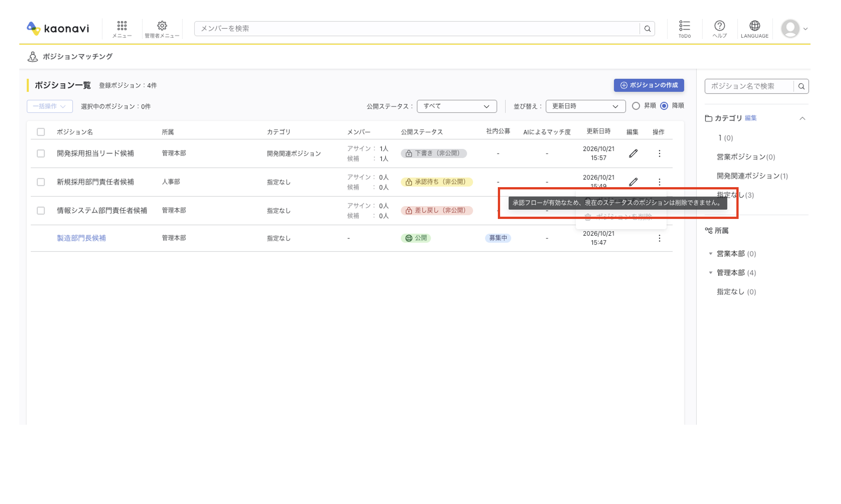Filter by 営業ポジション(0) category
Image resolution: width=841 pixels, height=504 pixels.
point(746,157)
